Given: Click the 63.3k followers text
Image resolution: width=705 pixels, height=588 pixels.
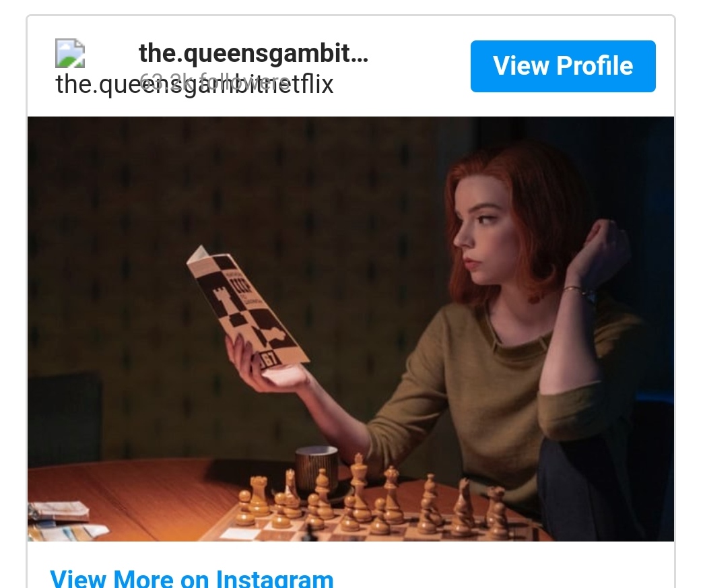Looking at the screenshot, I should [215, 81].
